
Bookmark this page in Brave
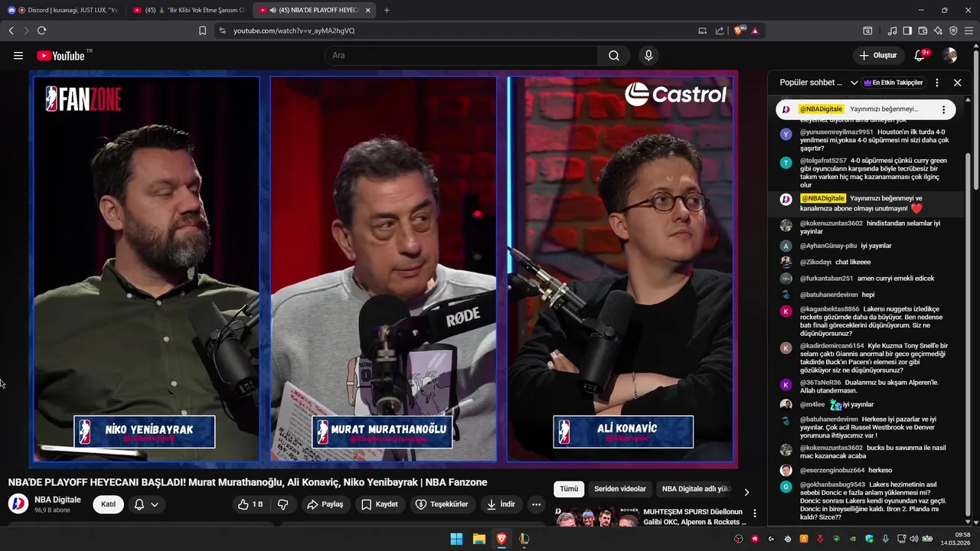(202, 31)
